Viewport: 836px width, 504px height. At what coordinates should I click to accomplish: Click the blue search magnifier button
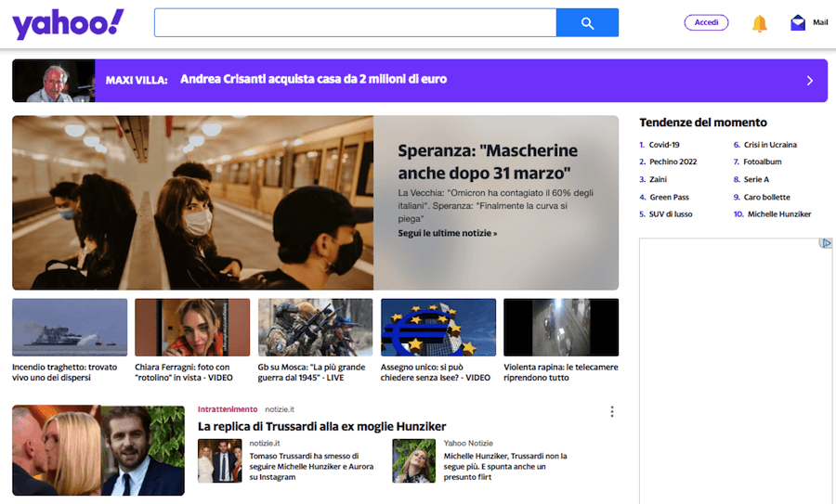point(587,23)
